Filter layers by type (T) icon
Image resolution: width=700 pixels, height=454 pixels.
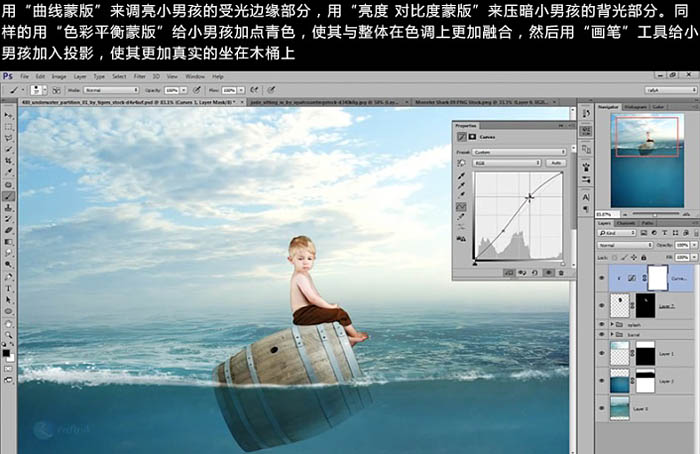[665, 233]
